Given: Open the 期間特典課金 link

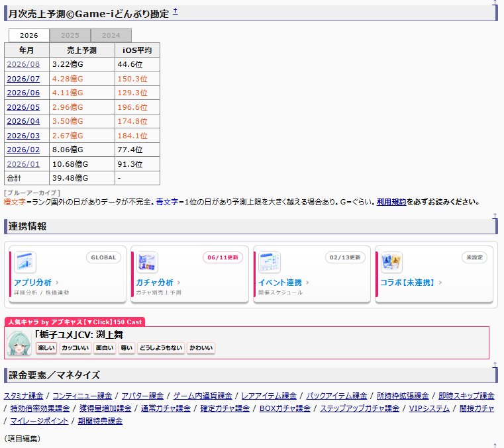Looking at the screenshot, I should tap(100, 421).
